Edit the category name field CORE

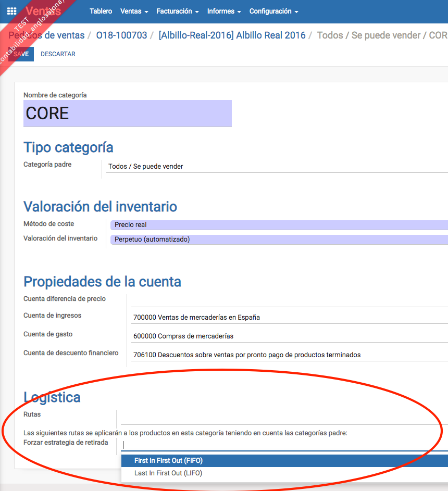pos(127,113)
